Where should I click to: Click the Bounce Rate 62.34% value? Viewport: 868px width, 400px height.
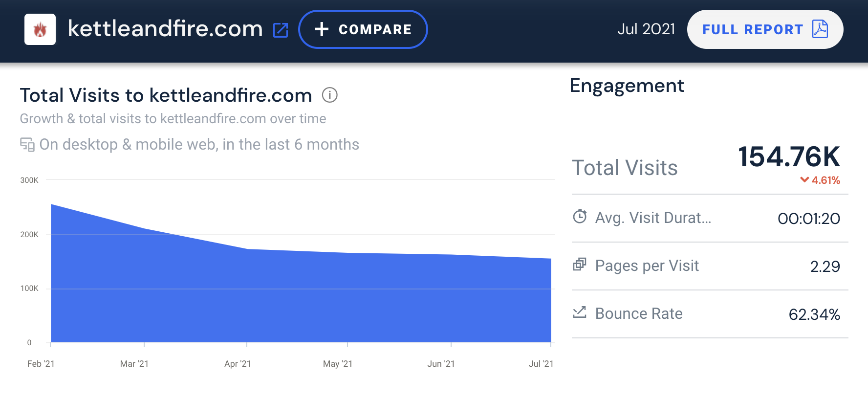pyautogui.click(x=814, y=314)
